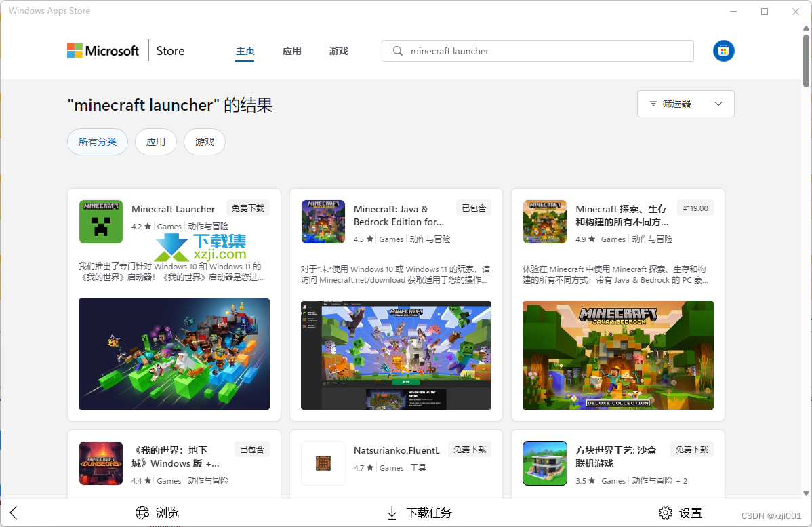812x527 pixels.
Task: Click the Minecraft: Java & Bedrock Edition title
Action: 399,216
